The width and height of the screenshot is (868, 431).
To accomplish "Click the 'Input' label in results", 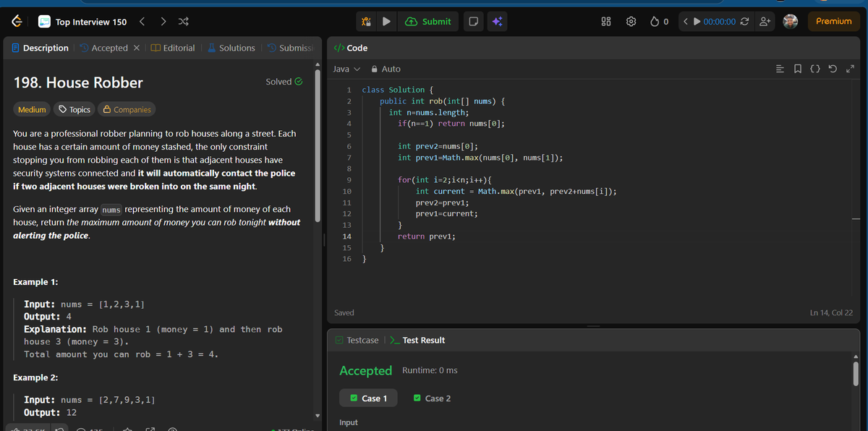I will 349,422.
